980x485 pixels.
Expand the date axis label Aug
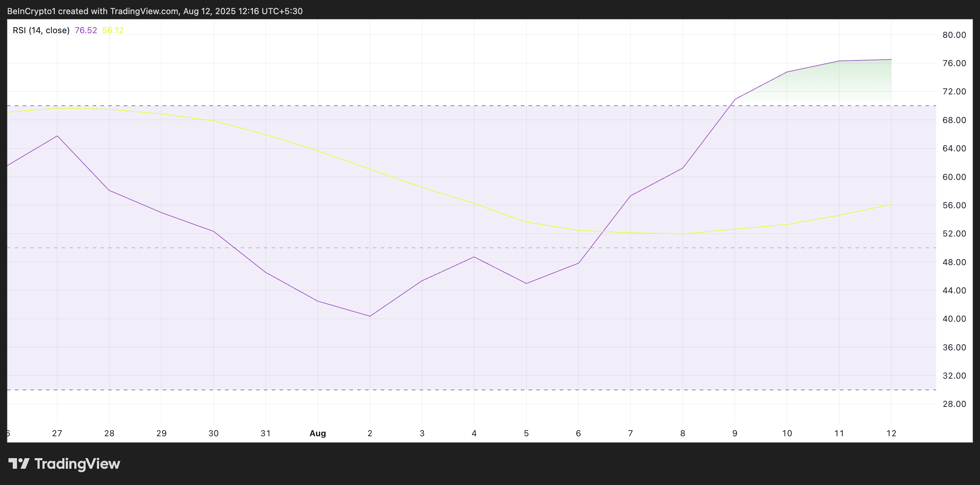(318, 433)
